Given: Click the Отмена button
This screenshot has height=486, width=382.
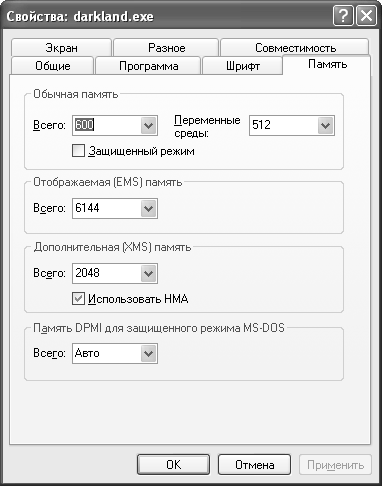Looking at the screenshot, I should pyautogui.click(x=254, y=464).
